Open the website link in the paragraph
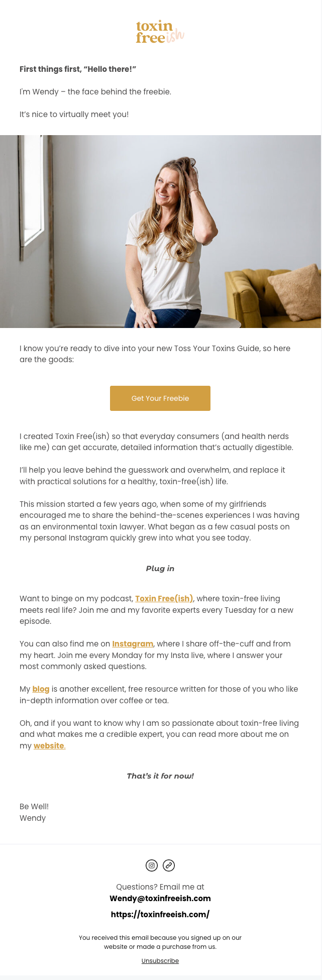This screenshot has height=980, width=322. 49,745
